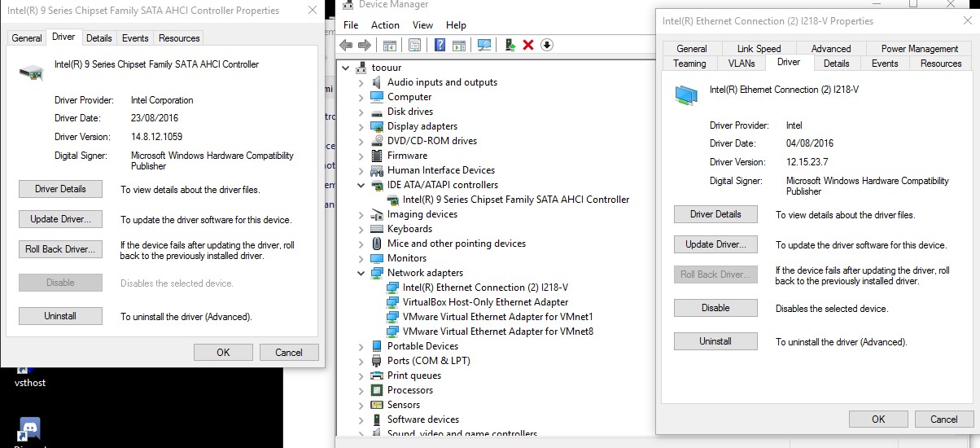Click Disable button in Ethernet Properties
Image resolution: width=980 pixels, height=448 pixels.
coord(715,308)
